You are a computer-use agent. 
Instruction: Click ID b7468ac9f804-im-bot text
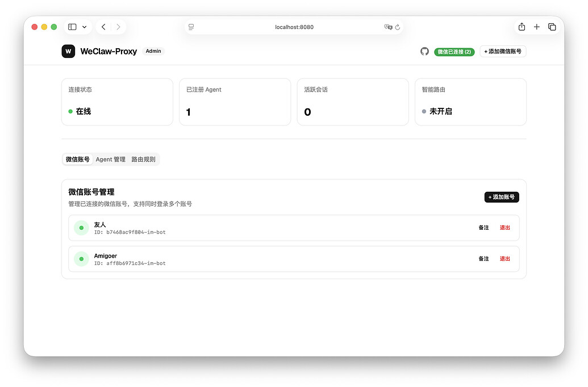pyautogui.click(x=130, y=232)
